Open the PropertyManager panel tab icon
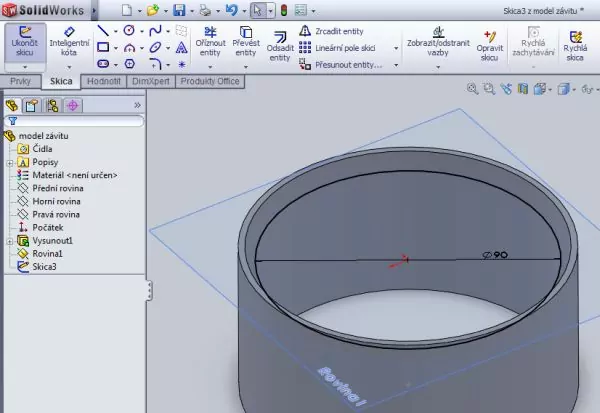 point(31,104)
